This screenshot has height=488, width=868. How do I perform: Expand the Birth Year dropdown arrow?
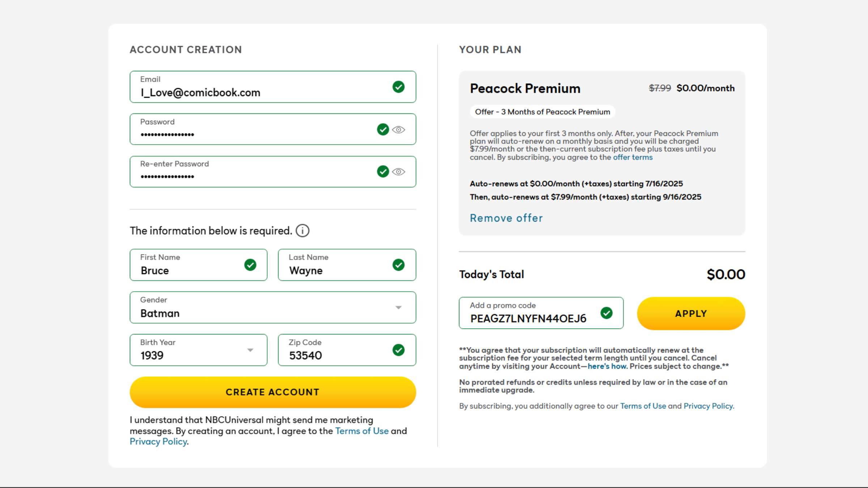click(x=250, y=350)
